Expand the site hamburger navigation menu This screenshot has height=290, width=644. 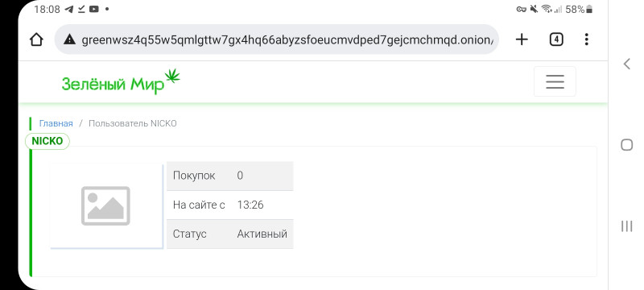(x=555, y=81)
